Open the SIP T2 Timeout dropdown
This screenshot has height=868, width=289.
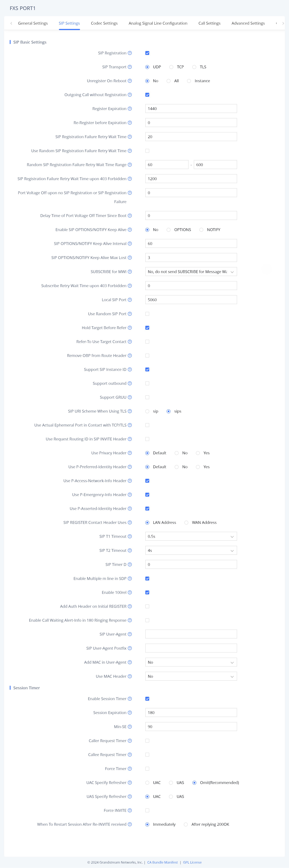pyautogui.click(x=191, y=551)
